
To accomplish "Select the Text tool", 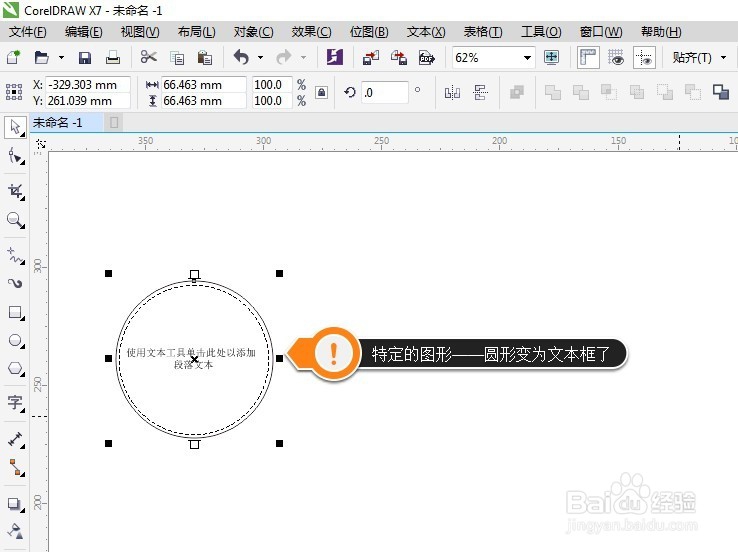I will 15,403.
